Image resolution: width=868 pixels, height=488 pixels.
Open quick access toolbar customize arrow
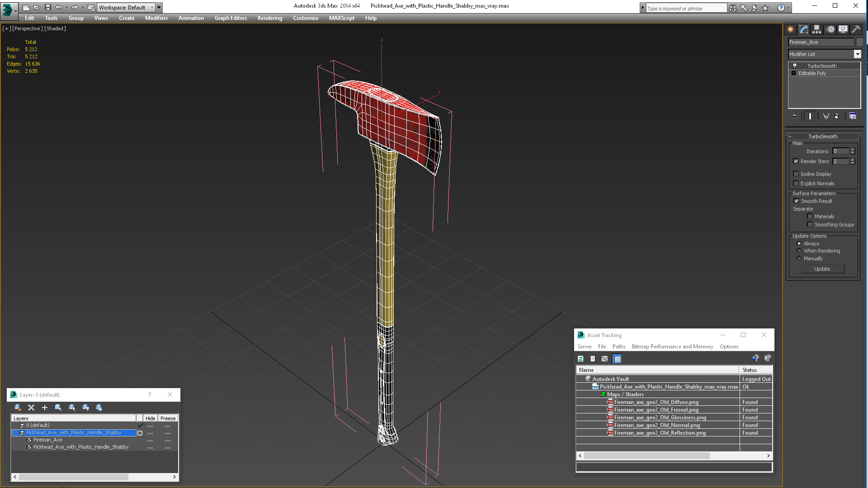[x=159, y=7]
